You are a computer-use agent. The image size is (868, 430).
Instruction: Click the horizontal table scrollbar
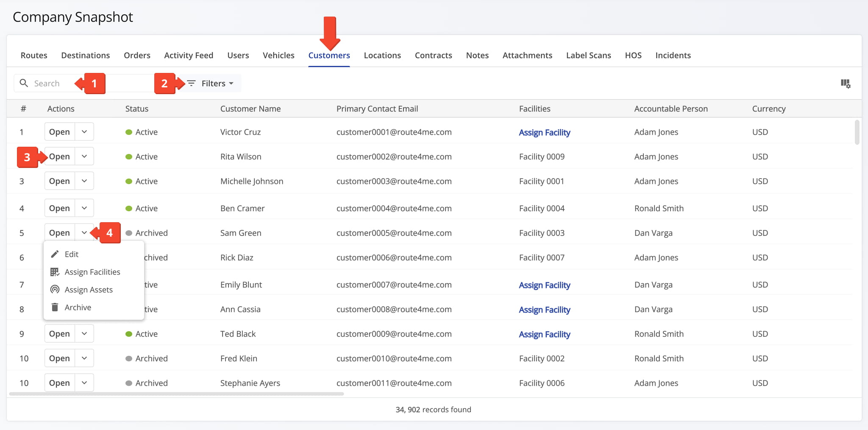(176, 394)
